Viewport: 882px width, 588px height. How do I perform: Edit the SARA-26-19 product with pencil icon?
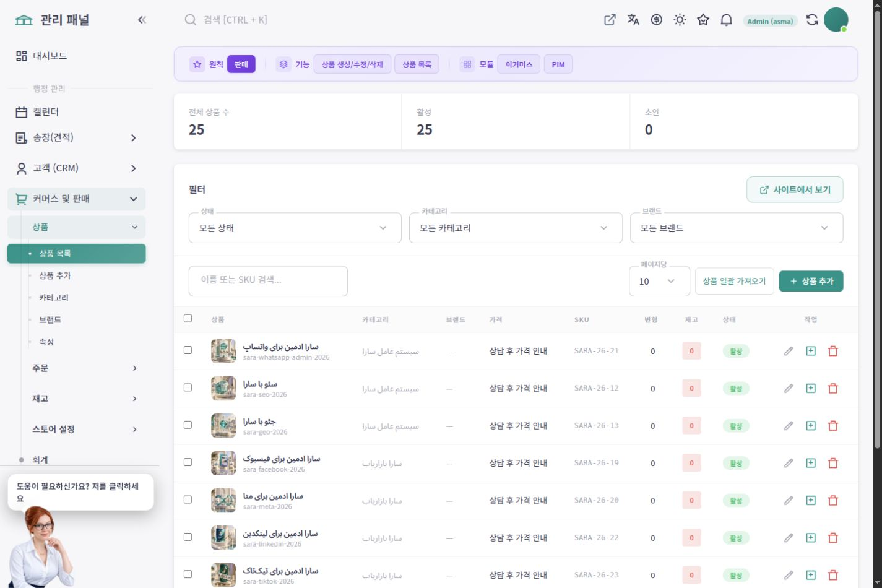point(789,463)
